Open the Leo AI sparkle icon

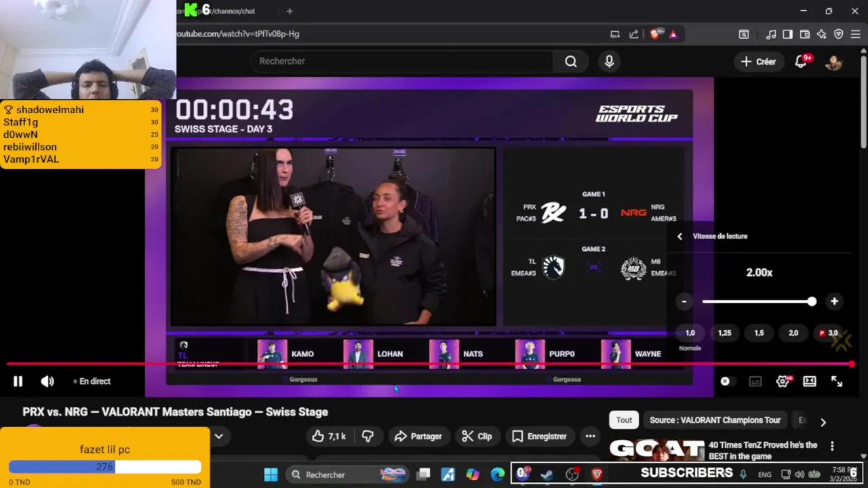click(x=822, y=34)
